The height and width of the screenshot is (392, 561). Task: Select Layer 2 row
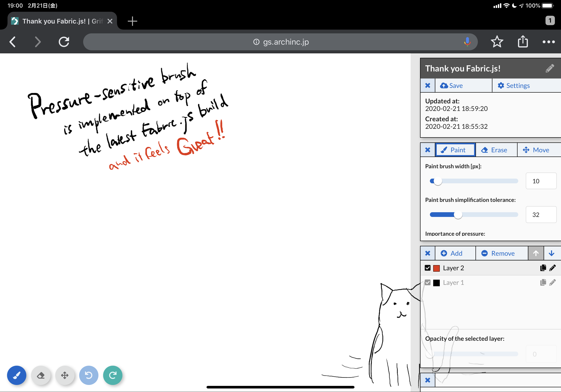pos(491,268)
